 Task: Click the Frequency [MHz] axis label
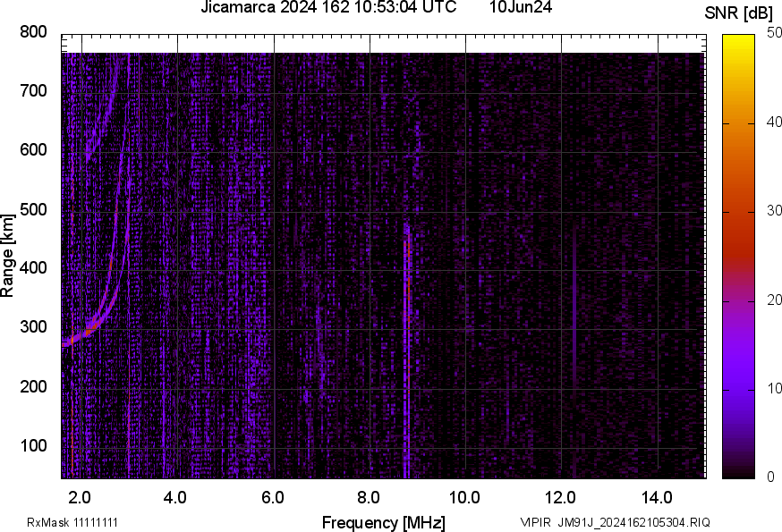(383, 522)
